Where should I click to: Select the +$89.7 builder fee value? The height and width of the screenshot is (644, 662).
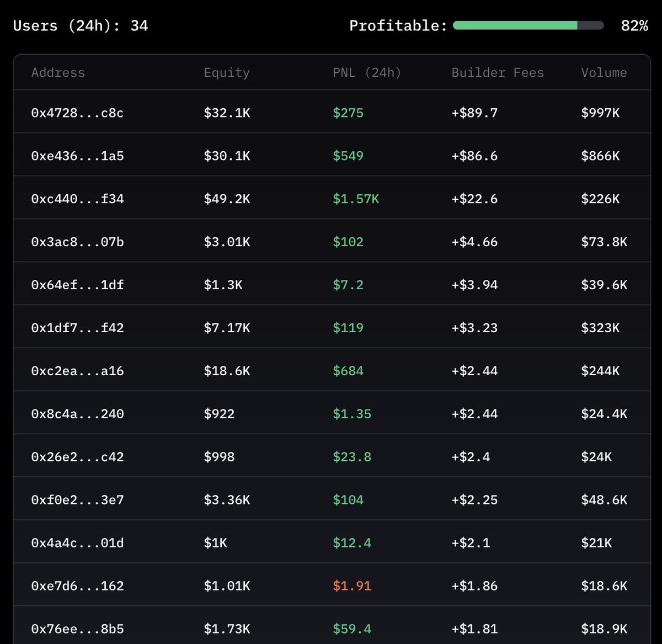474,113
